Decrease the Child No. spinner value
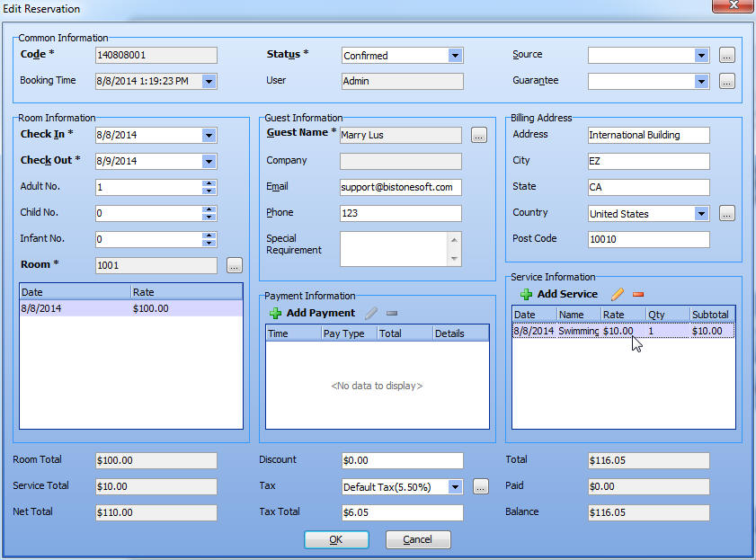This screenshot has width=756, height=560. (209, 218)
